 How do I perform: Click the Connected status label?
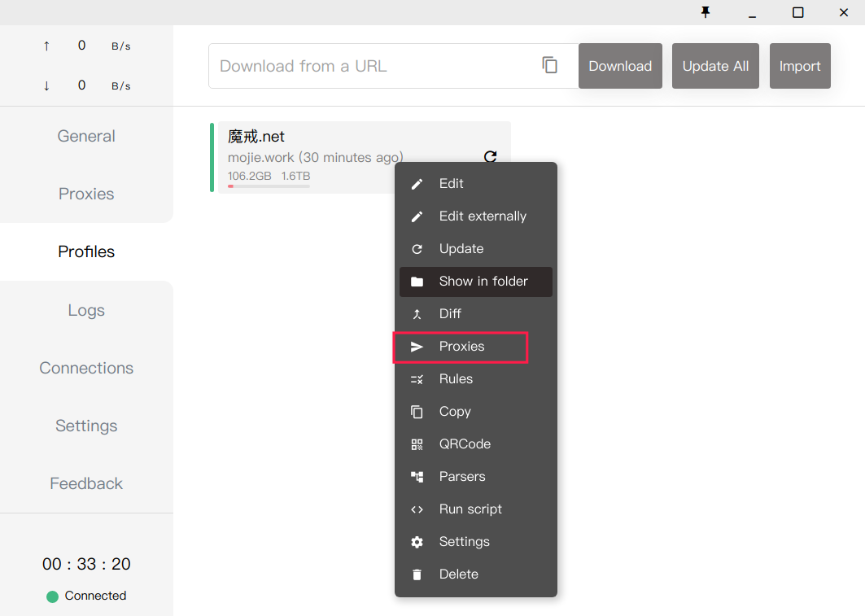[95, 596]
